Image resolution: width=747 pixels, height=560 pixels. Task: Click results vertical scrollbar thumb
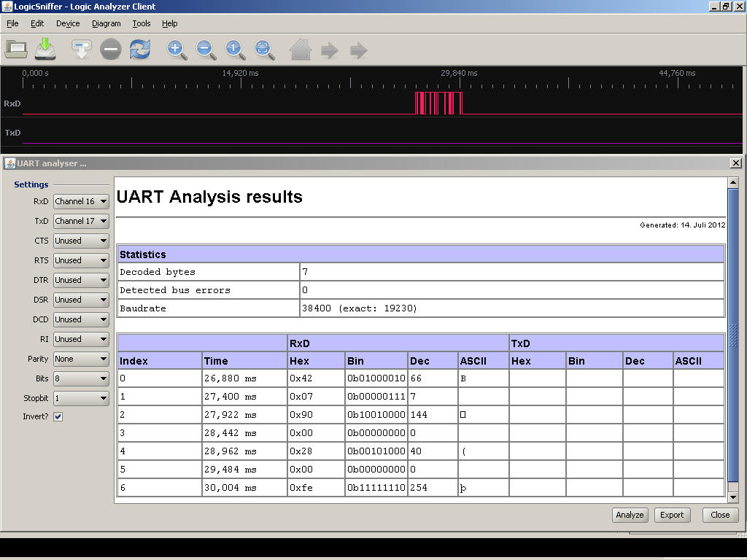point(733,335)
